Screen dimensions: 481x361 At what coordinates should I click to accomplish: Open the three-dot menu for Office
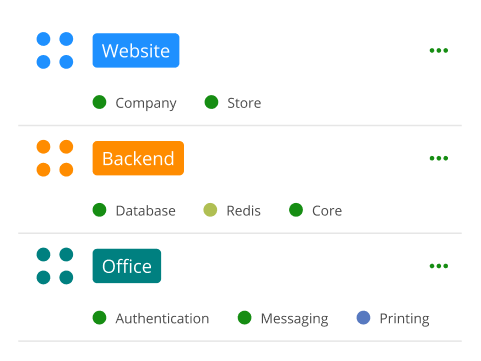pyautogui.click(x=439, y=266)
